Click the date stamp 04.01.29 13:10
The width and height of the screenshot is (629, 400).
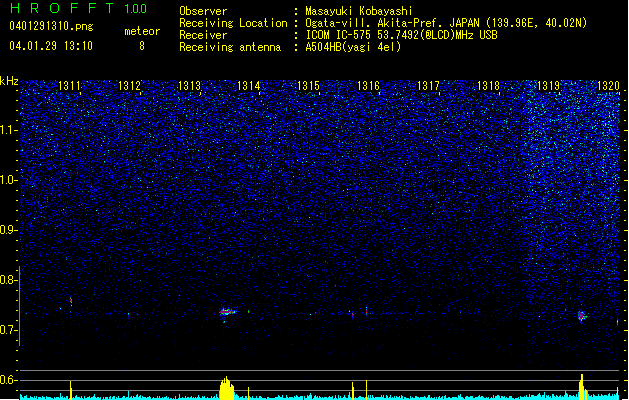point(51,46)
